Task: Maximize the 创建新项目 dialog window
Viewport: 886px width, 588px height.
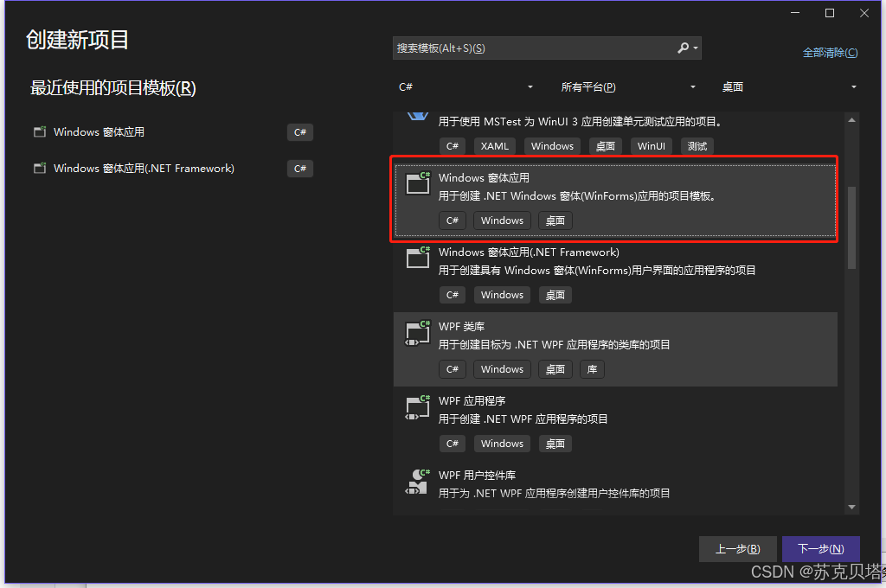Action: click(830, 13)
